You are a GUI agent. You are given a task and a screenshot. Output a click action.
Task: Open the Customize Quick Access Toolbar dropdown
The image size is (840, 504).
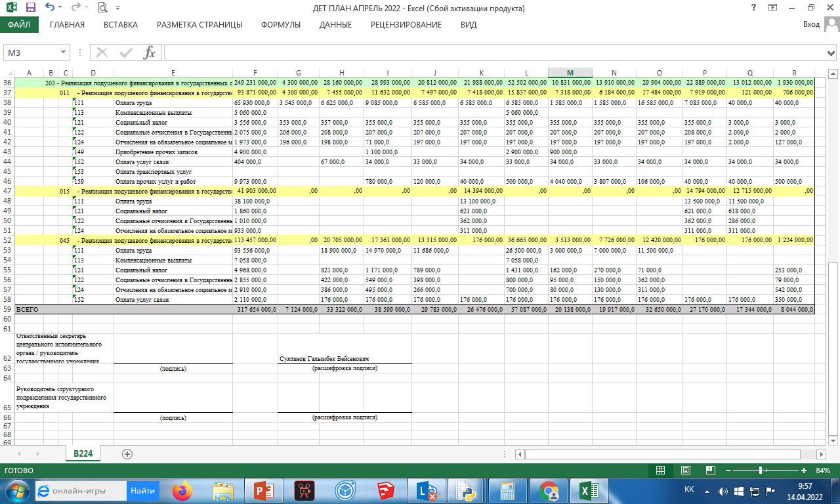(118, 9)
